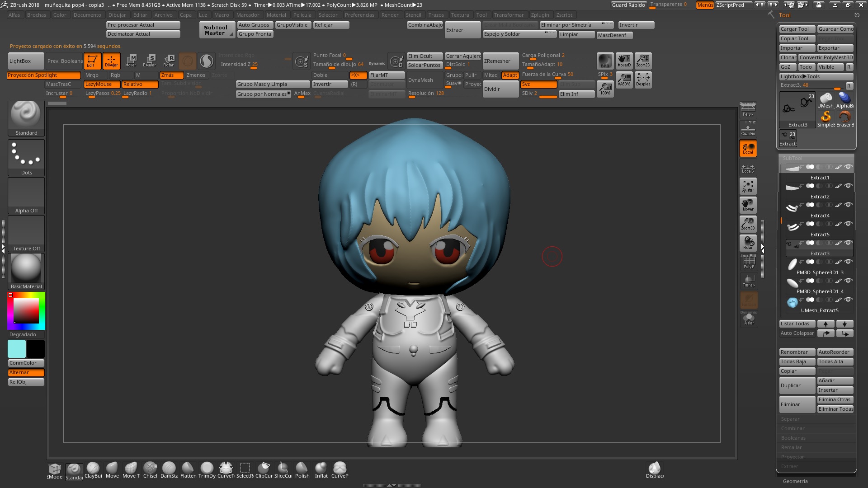The width and height of the screenshot is (868, 488).
Task: Click the black secondary color swatch
Action: pyautogui.click(x=35, y=349)
